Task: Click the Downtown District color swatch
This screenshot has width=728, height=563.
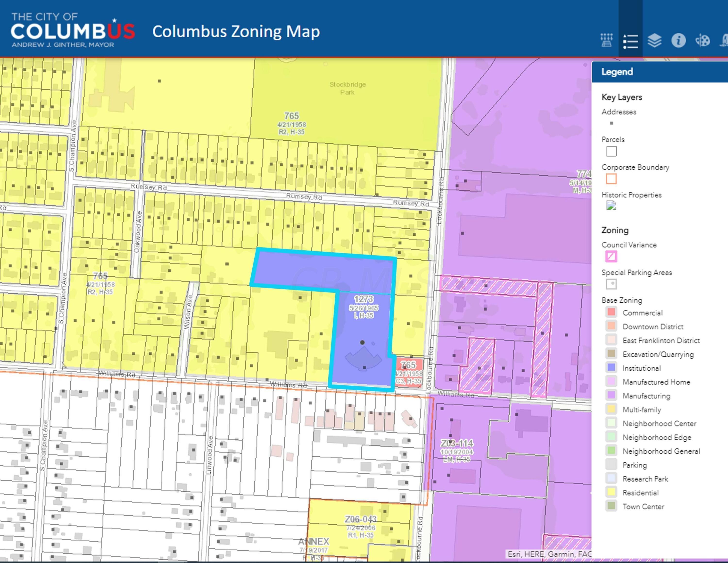Action: (611, 326)
